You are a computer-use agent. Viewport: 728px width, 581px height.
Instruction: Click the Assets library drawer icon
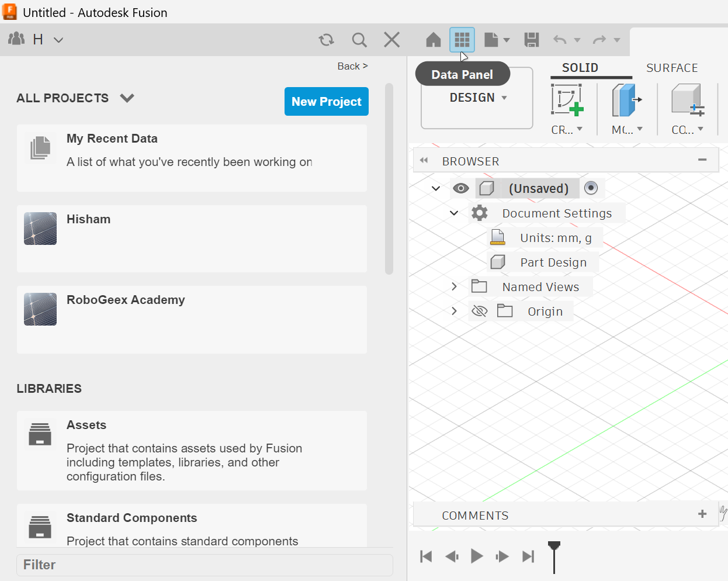click(x=40, y=434)
